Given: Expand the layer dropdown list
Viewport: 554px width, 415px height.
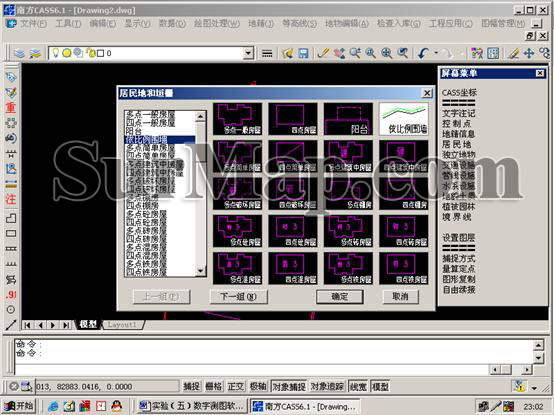Looking at the screenshot, I should click(248, 53).
